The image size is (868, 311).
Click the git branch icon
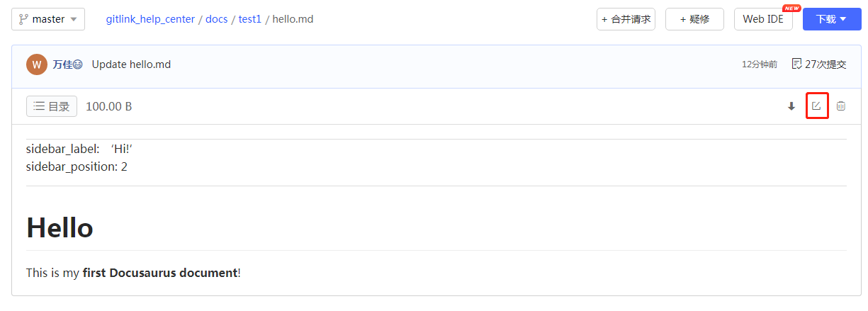[23, 19]
